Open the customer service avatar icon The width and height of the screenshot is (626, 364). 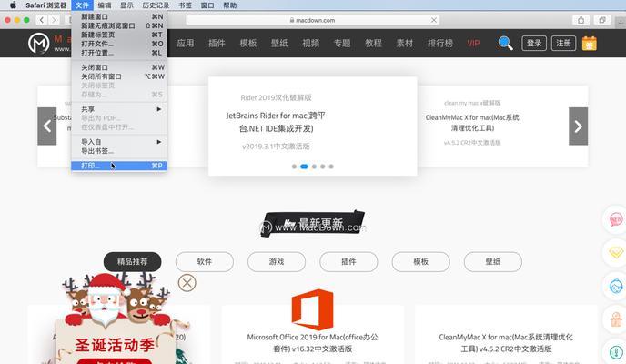click(616, 286)
